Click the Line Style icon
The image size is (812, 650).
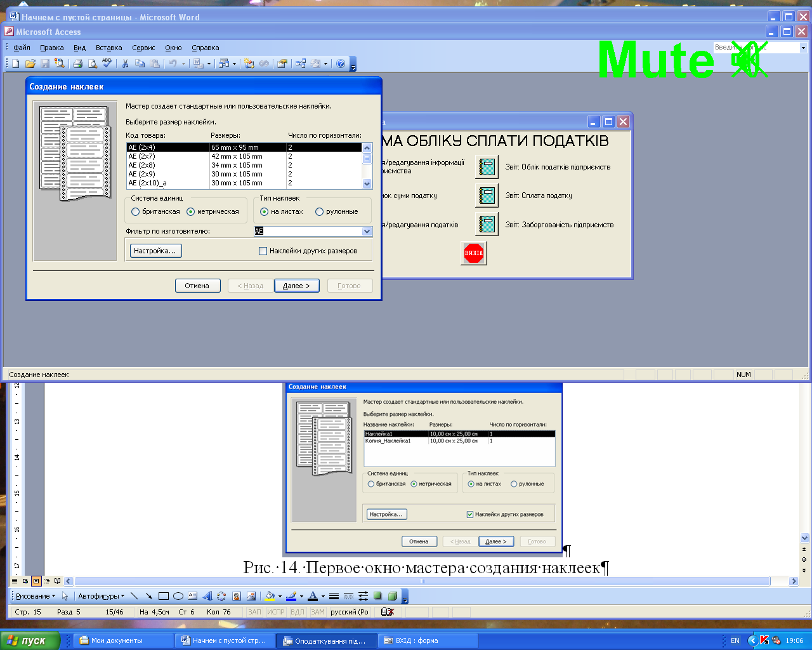334,596
